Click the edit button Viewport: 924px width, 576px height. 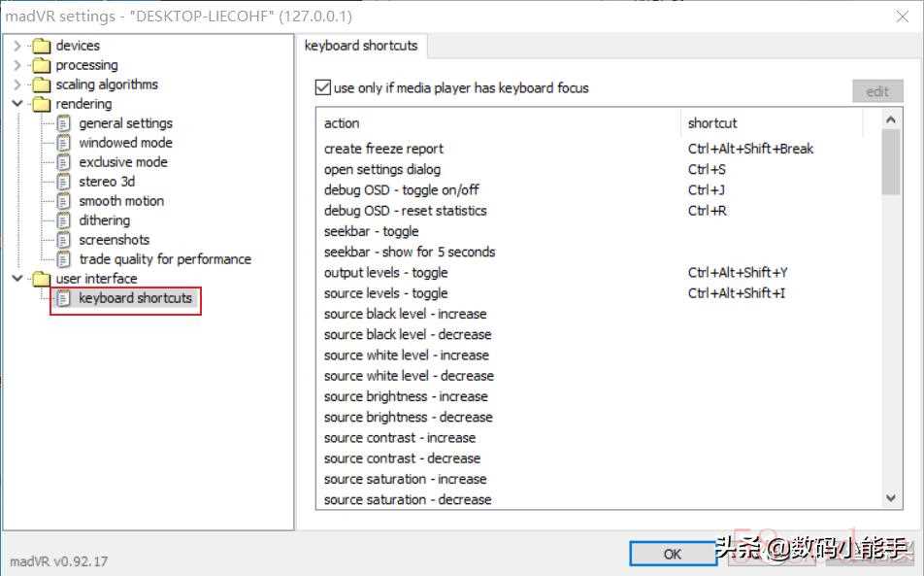[876, 91]
